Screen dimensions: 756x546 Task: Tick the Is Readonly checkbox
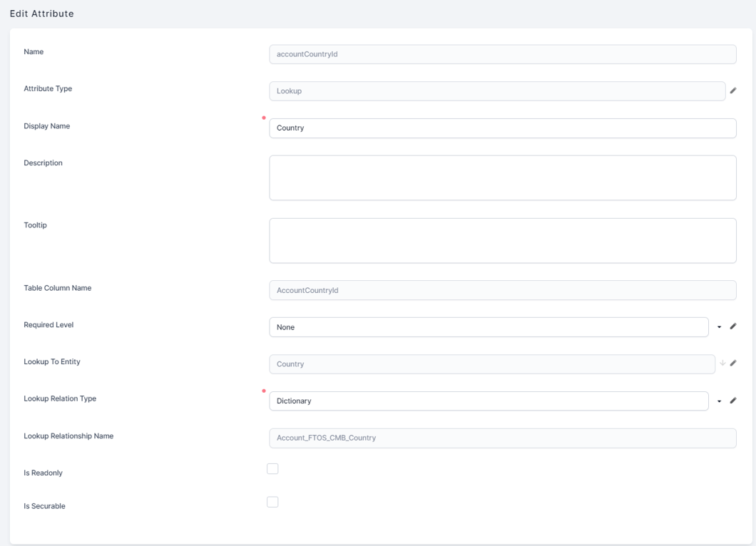[272, 468]
